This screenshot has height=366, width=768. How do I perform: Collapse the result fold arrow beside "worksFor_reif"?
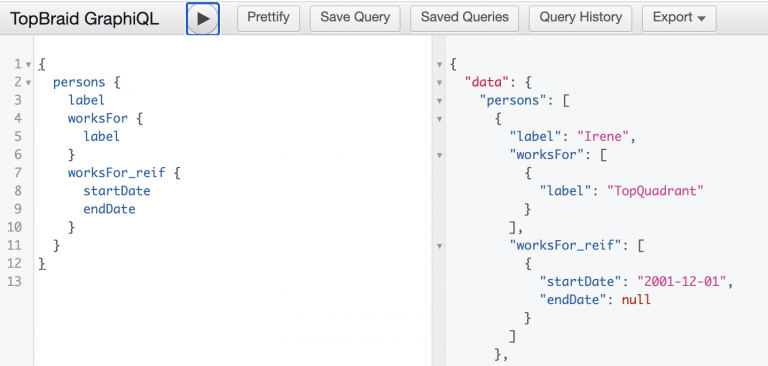[439, 245]
